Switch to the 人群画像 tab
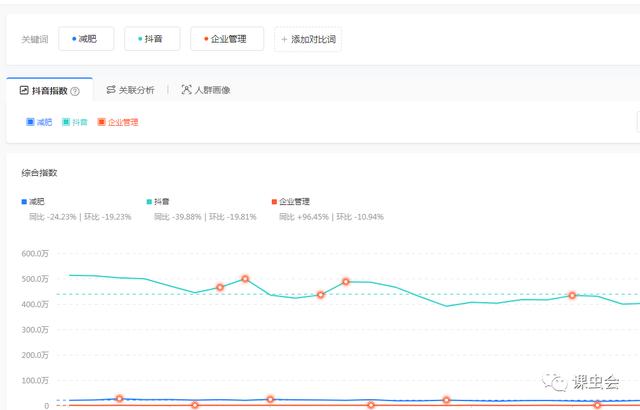The width and height of the screenshot is (640, 410). click(x=206, y=90)
